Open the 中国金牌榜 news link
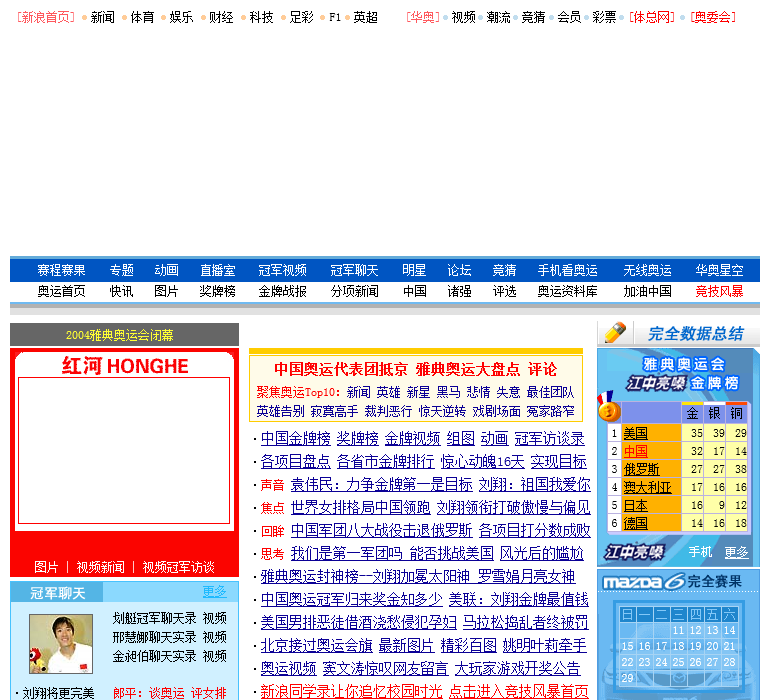Viewport: 770px width, 700px height. click(296, 439)
